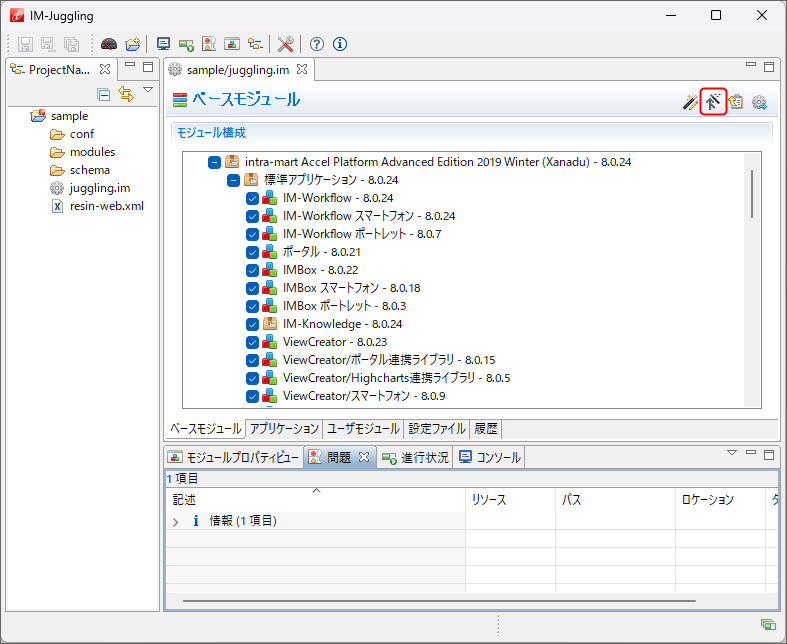Image resolution: width=787 pixels, height=644 pixels.
Task: Open help with the question mark icon
Action: [317, 44]
